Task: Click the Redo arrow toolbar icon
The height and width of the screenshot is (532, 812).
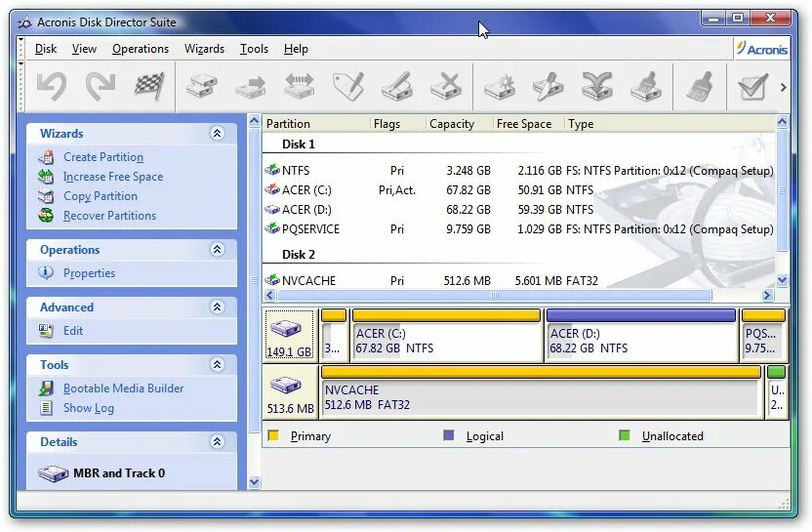Action: pyautogui.click(x=101, y=86)
